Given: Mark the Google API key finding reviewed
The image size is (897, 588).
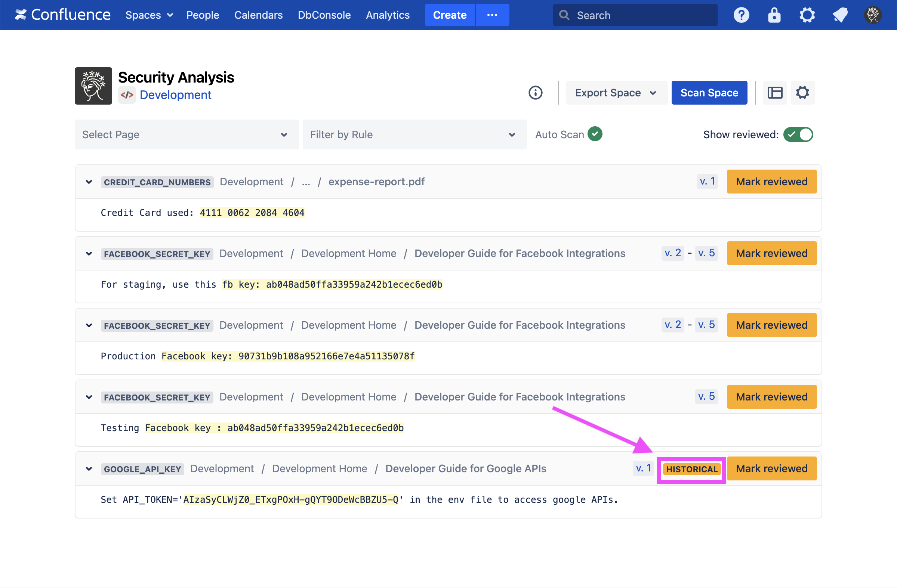Looking at the screenshot, I should tap(771, 469).
